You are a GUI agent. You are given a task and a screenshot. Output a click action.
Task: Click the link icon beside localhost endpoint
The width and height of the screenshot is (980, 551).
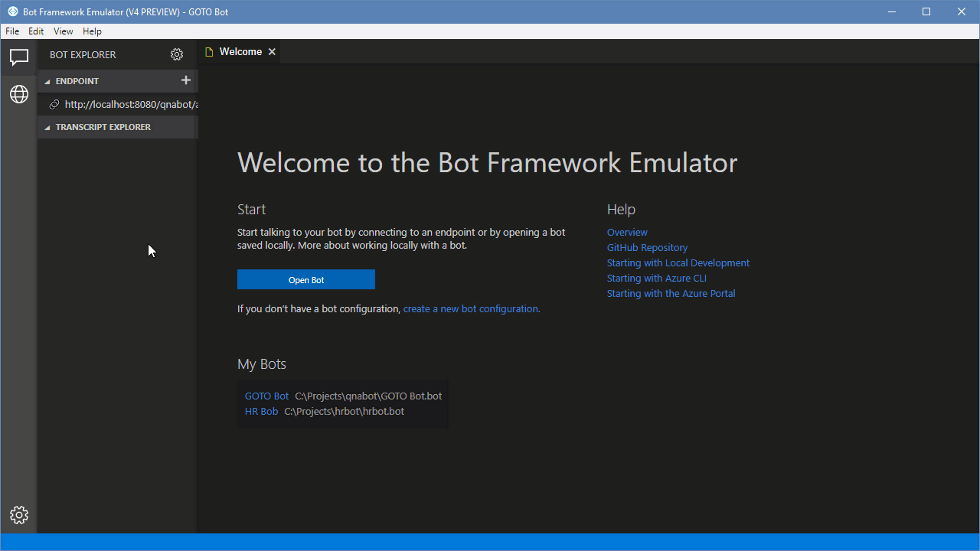click(x=54, y=104)
